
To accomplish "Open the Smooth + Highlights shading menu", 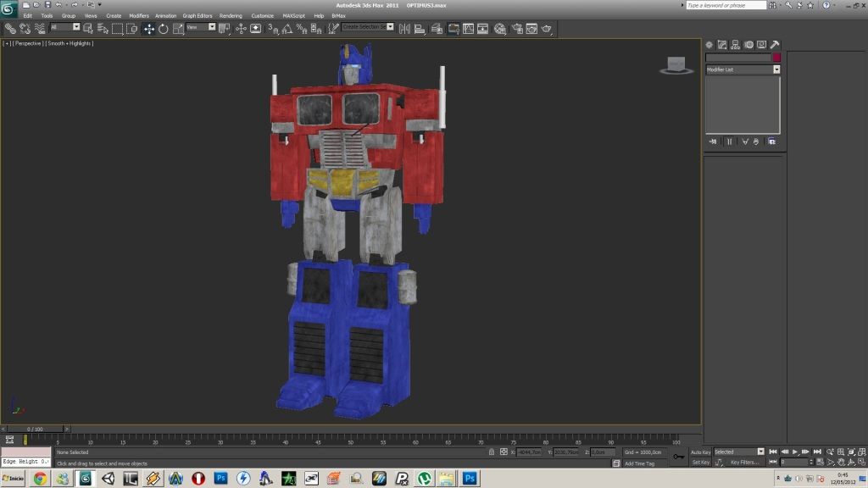I will coord(70,43).
